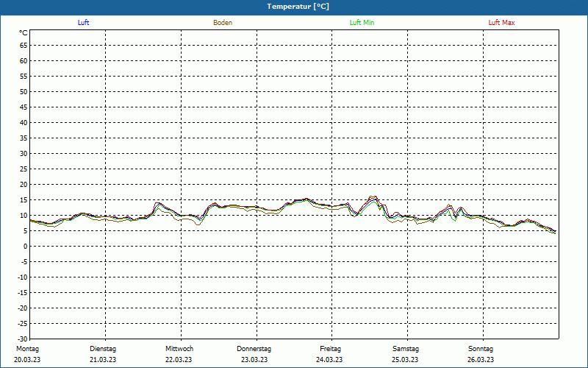The height and width of the screenshot is (368, 588).
Task: Click the 65 y-axis value
Action: tap(24, 46)
